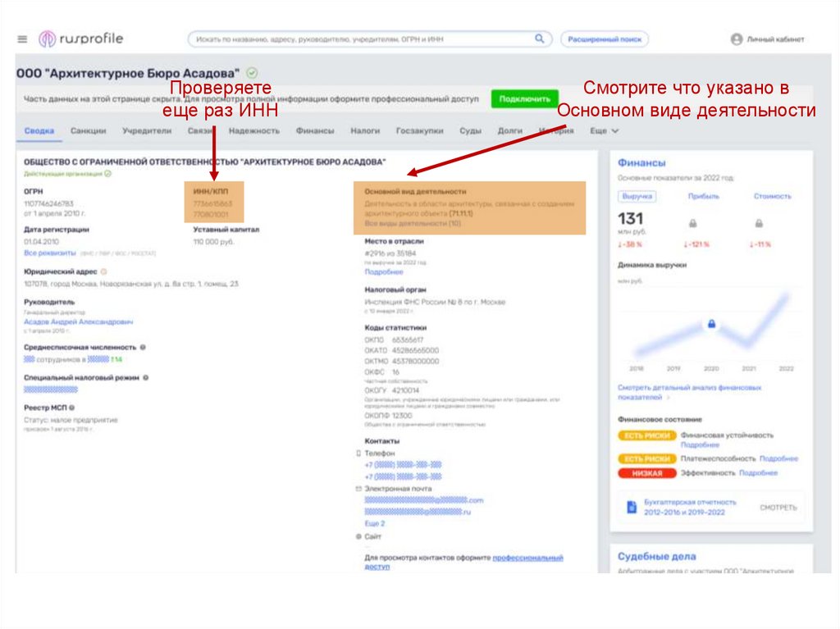Click the envelope icon beside Электронная почта
The image size is (840, 629).
(358, 489)
